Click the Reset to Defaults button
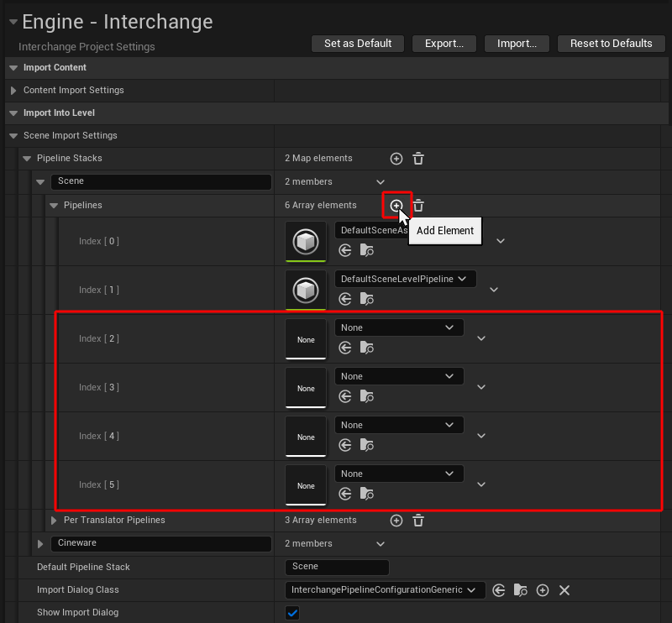Viewport: 672px width, 623px height. (x=611, y=44)
